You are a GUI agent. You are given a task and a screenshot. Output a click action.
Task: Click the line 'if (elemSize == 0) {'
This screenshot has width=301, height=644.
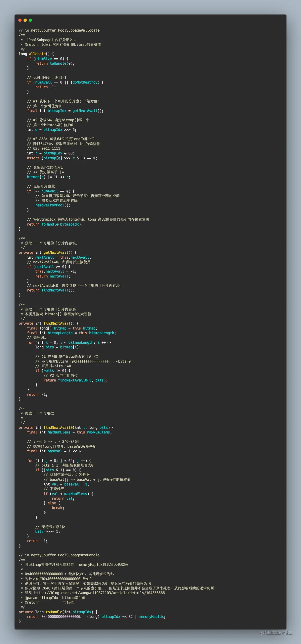coord(48,59)
